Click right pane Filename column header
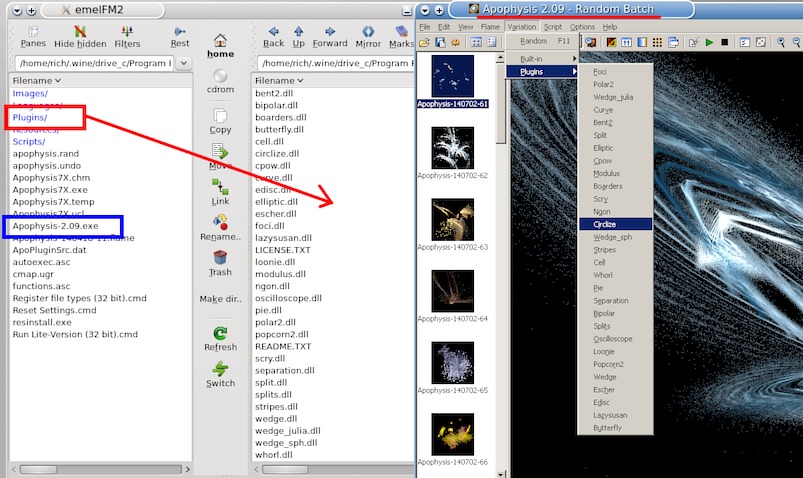 click(x=333, y=80)
